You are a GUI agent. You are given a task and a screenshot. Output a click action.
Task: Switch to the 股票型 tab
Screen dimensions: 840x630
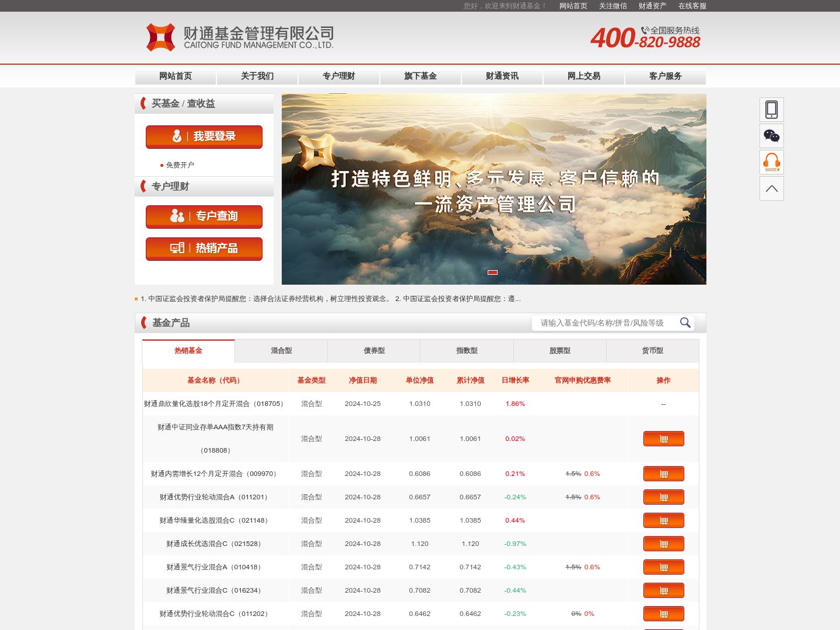point(560,351)
